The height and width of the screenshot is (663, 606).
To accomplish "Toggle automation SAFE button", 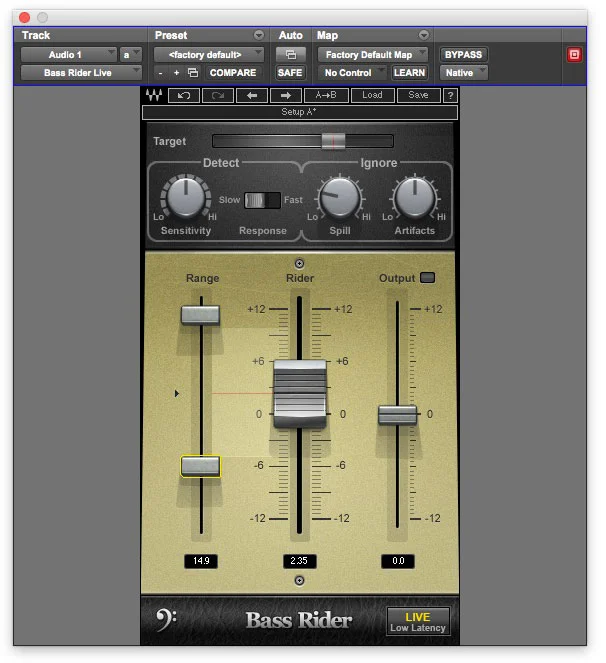I will (x=290, y=73).
